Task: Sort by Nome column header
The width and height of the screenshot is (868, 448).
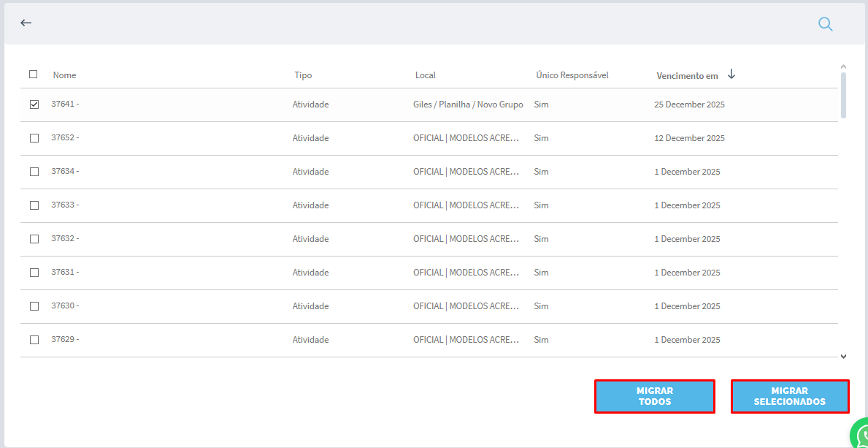Action: (x=64, y=75)
